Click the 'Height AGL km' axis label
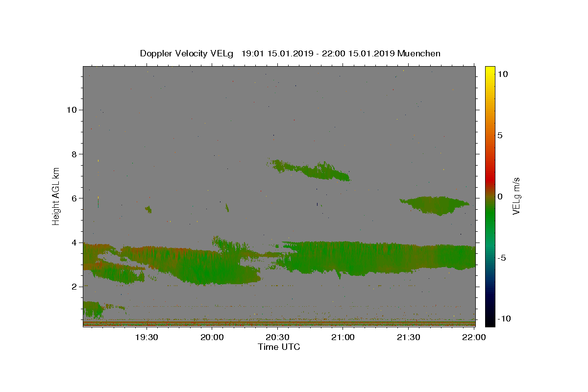Viewport: 588px width, 392px height. [56, 196]
